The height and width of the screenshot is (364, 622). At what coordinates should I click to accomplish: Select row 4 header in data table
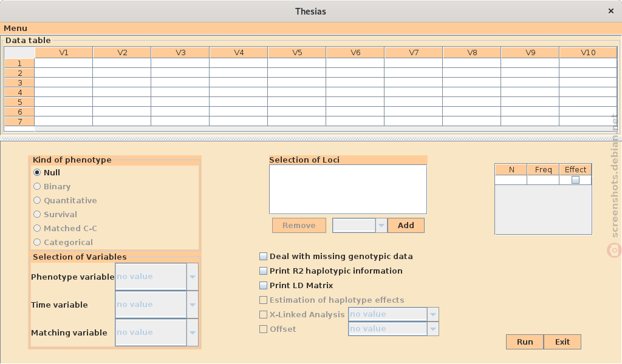(19, 92)
